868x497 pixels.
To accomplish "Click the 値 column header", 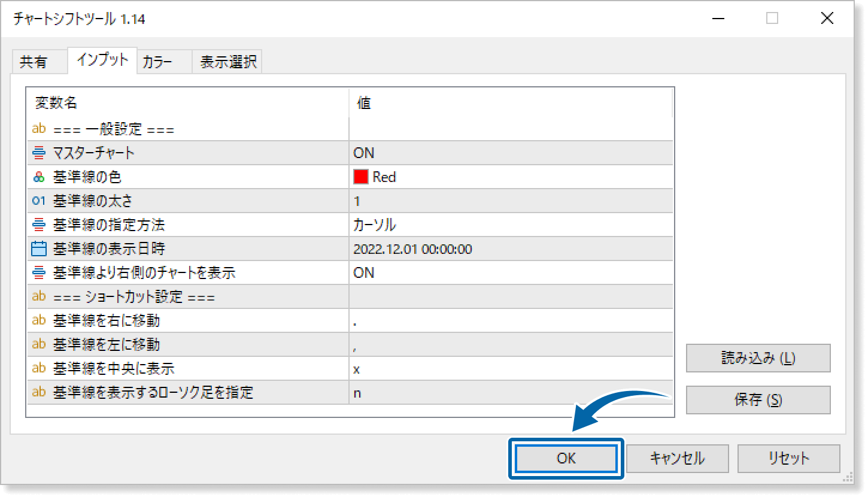I will [x=511, y=103].
